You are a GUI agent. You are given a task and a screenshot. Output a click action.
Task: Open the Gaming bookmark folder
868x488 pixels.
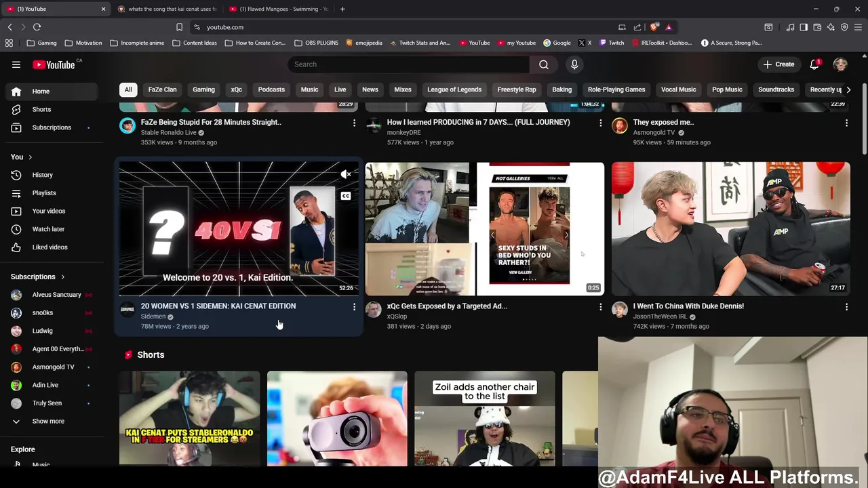(x=42, y=43)
